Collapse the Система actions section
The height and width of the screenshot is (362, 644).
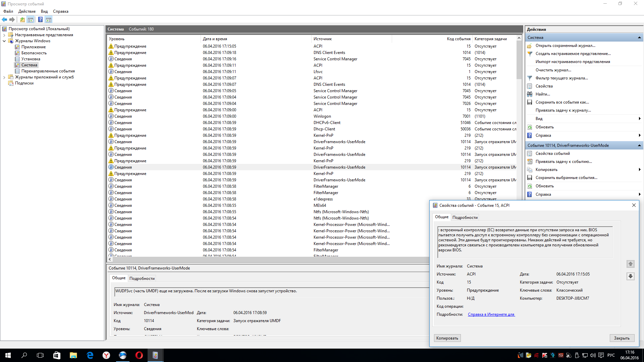tap(639, 38)
